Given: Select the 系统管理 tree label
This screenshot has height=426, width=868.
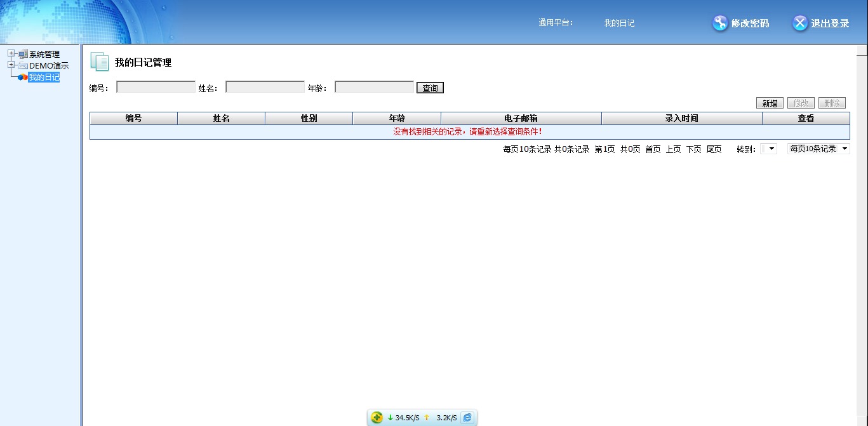Looking at the screenshot, I should [x=44, y=55].
